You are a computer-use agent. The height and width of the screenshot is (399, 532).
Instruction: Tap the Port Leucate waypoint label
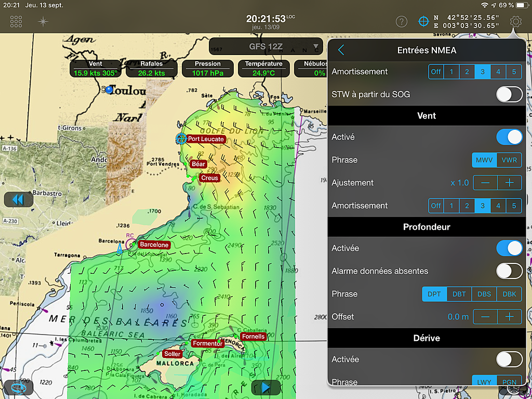[x=206, y=139]
